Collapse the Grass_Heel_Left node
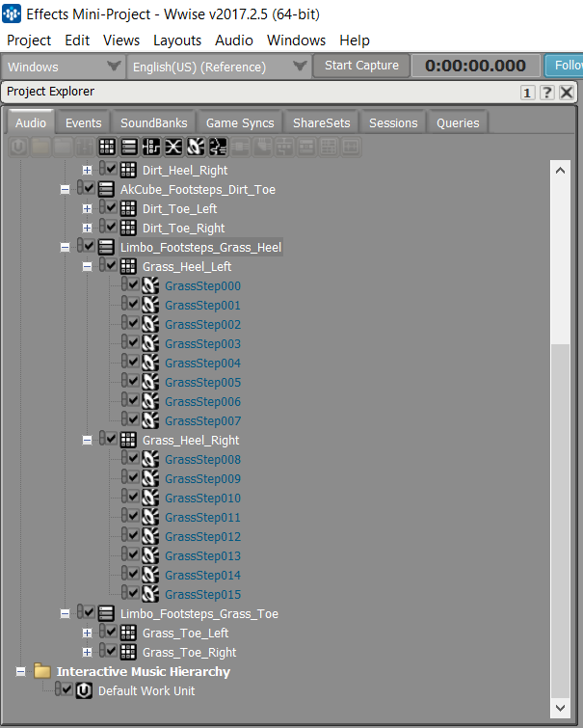Viewport: 583px width, 728px height. click(x=87, y=266)
